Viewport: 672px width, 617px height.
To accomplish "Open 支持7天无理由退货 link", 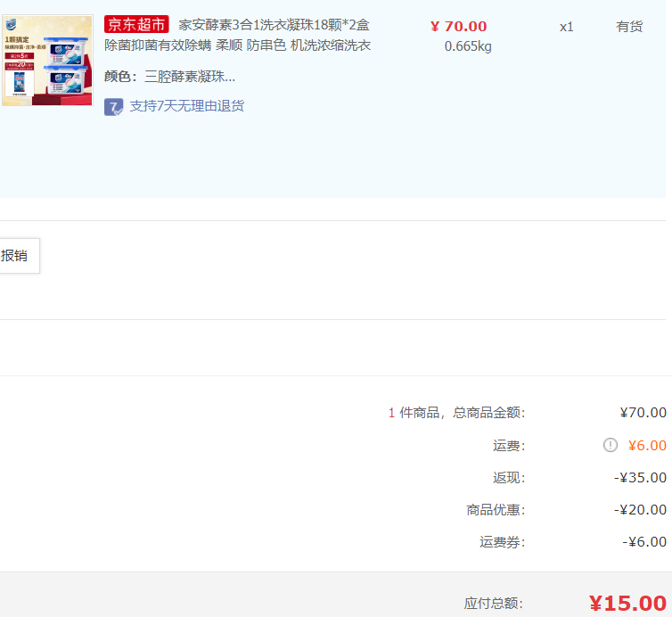I will click(x=187, y=106).
